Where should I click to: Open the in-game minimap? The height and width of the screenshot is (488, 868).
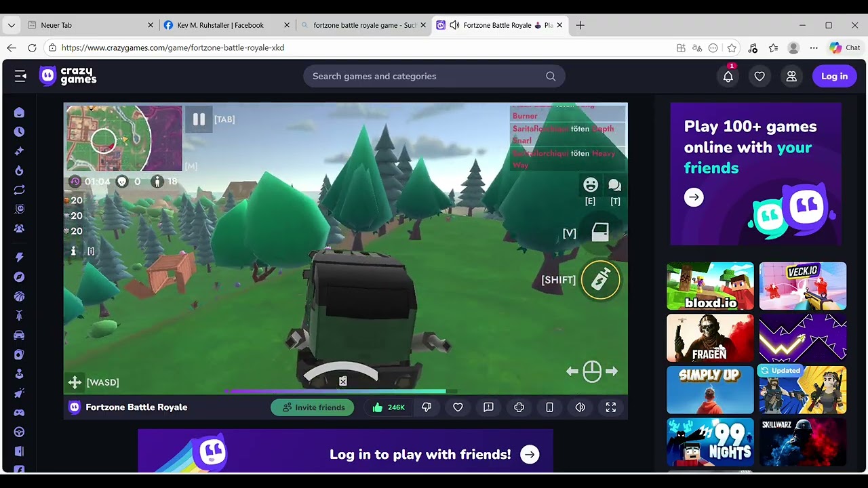click(x=123, y=138)
